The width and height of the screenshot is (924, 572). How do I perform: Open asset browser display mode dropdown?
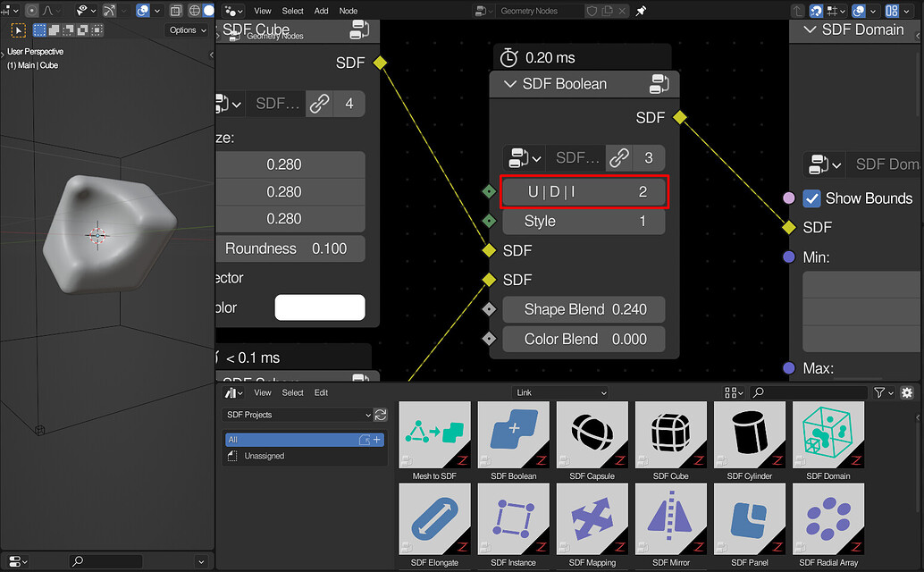[x=734, y=393]
